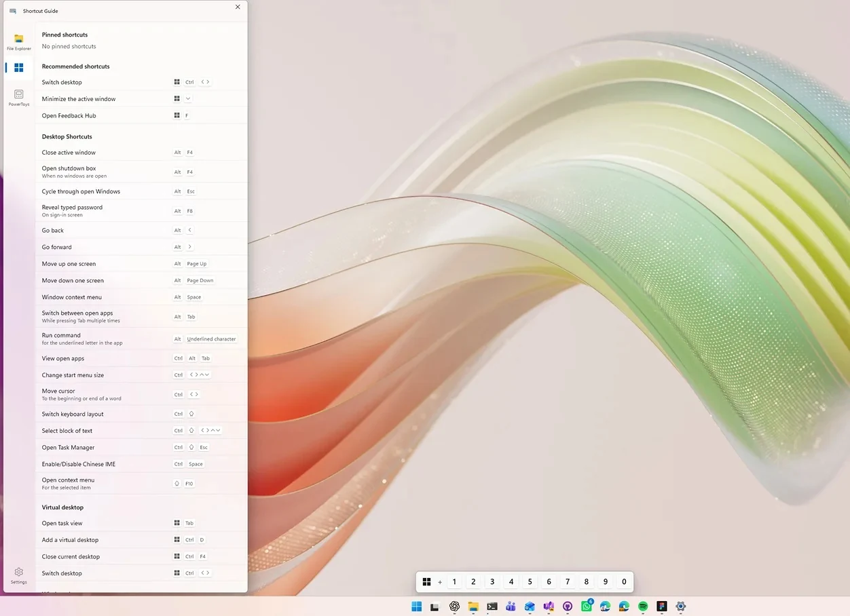Open File Explorer from the taskbar

point(473,607)
